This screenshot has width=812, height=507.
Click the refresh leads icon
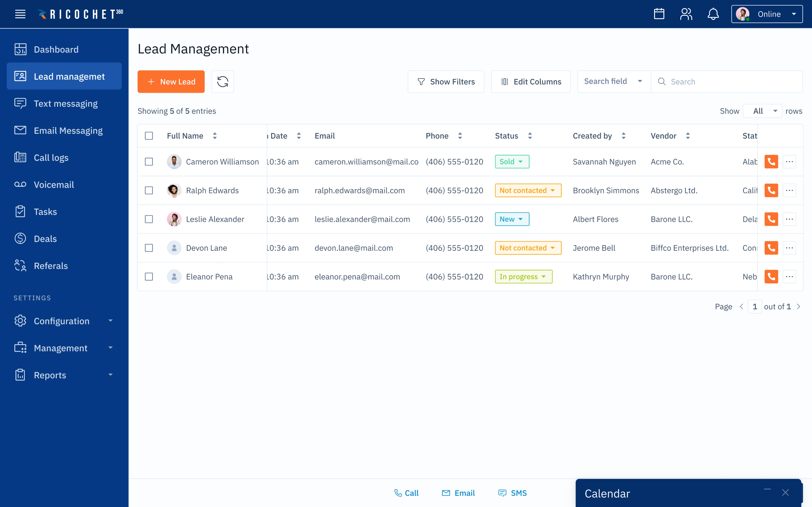(x=222, y=81)
